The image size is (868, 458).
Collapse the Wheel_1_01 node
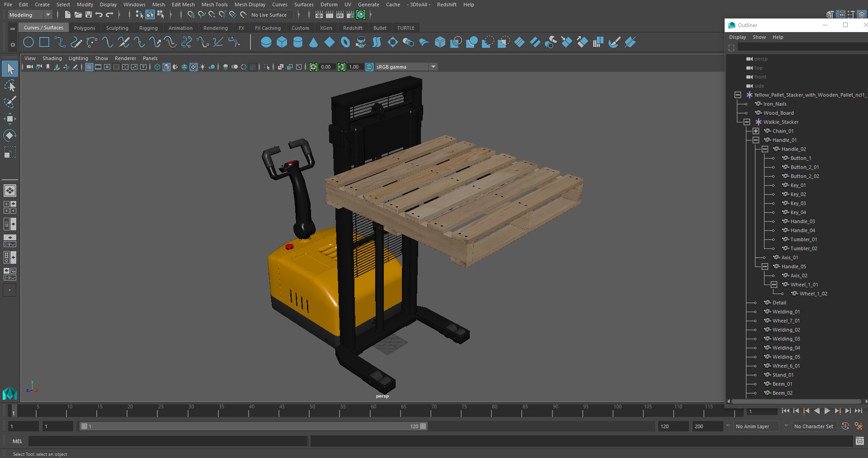pyautogui.click(x=774, y=285)
